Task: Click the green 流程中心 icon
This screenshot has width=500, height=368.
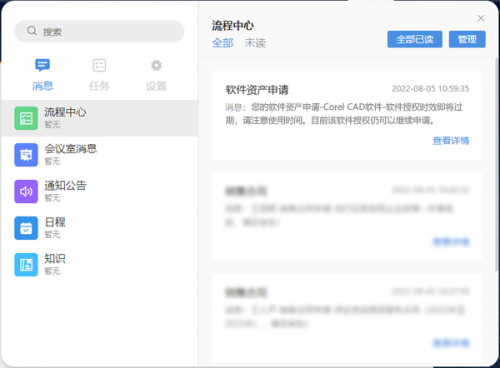Action: click(26, 118)
